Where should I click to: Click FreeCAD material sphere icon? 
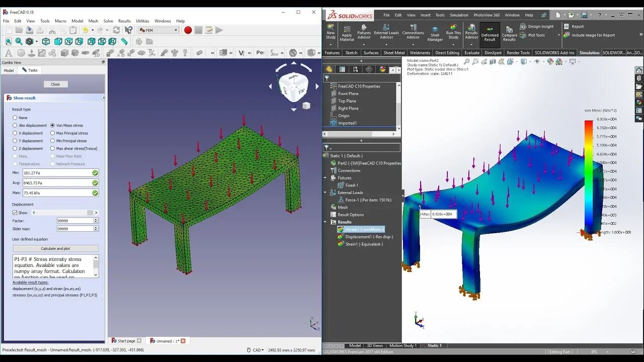click(x=21, y=53)
